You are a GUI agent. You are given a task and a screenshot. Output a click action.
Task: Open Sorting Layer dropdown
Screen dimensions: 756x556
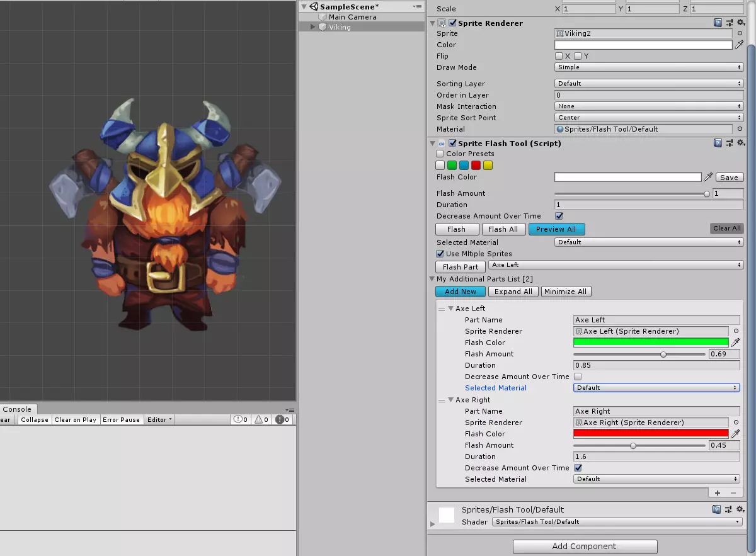pos(649,84)
